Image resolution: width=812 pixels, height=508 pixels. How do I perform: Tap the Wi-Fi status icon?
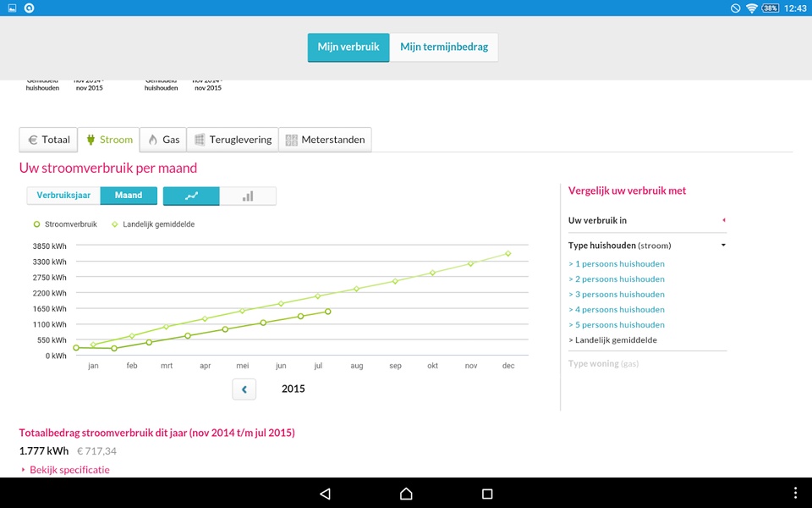click(751, 8)
